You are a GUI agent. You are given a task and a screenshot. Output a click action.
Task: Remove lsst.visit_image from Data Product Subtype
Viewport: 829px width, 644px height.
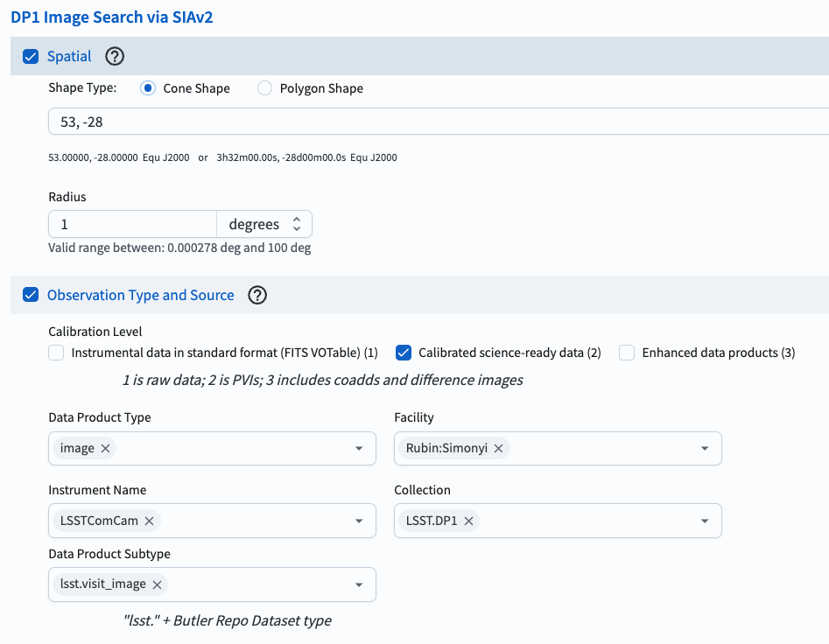pyautogui.click(x=157, y=584)
